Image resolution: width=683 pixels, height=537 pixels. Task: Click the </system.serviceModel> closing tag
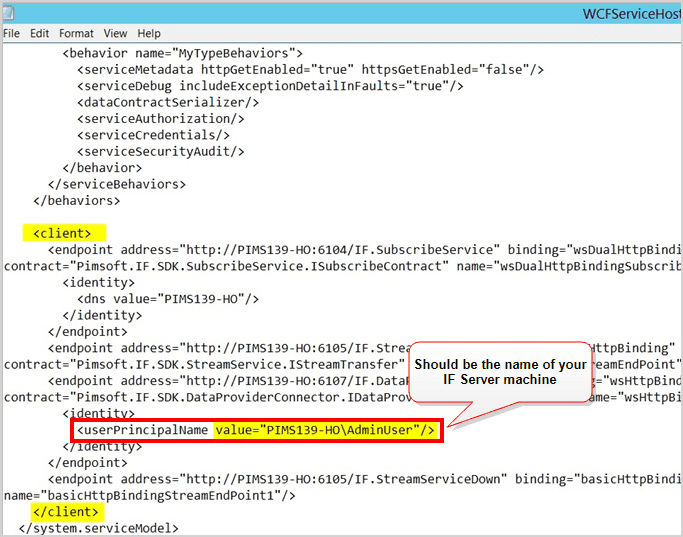click(98, 529)
